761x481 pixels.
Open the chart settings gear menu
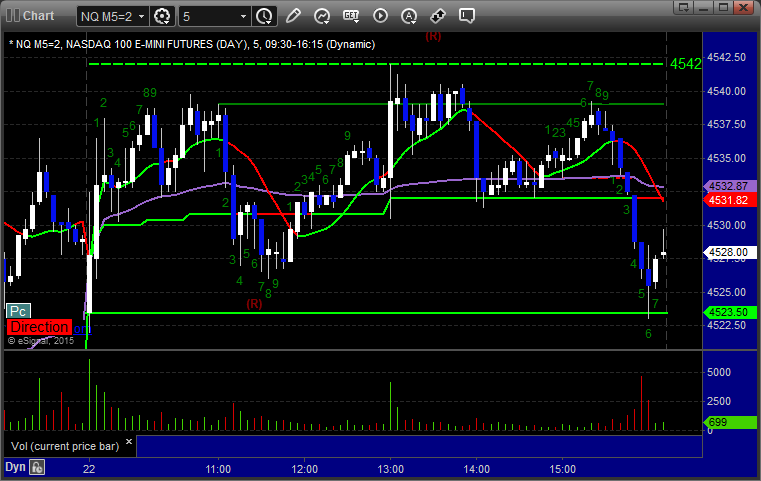pyautogui.click(x=162, y=17)
